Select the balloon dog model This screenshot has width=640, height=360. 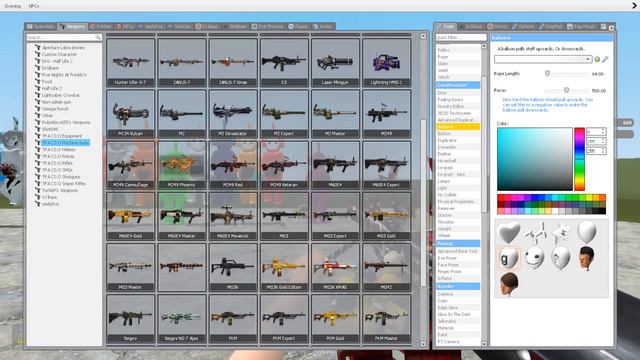click(x=535, y=233)
